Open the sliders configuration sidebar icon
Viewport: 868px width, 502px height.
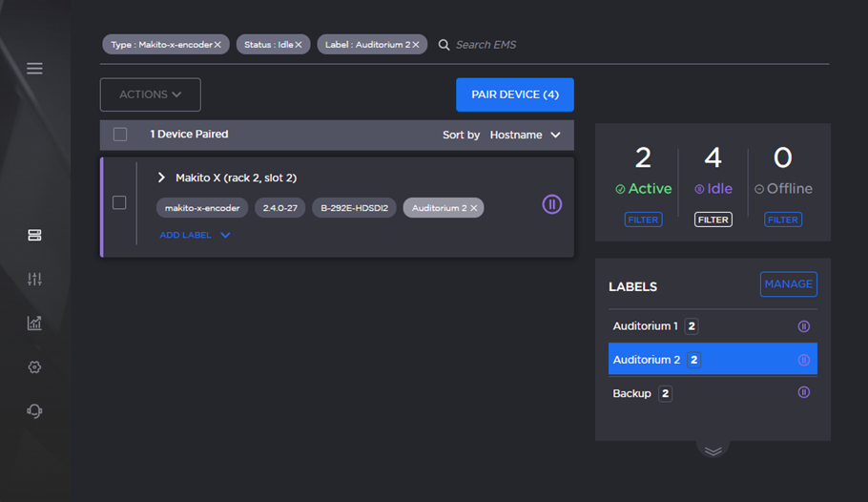click(34, 280)
